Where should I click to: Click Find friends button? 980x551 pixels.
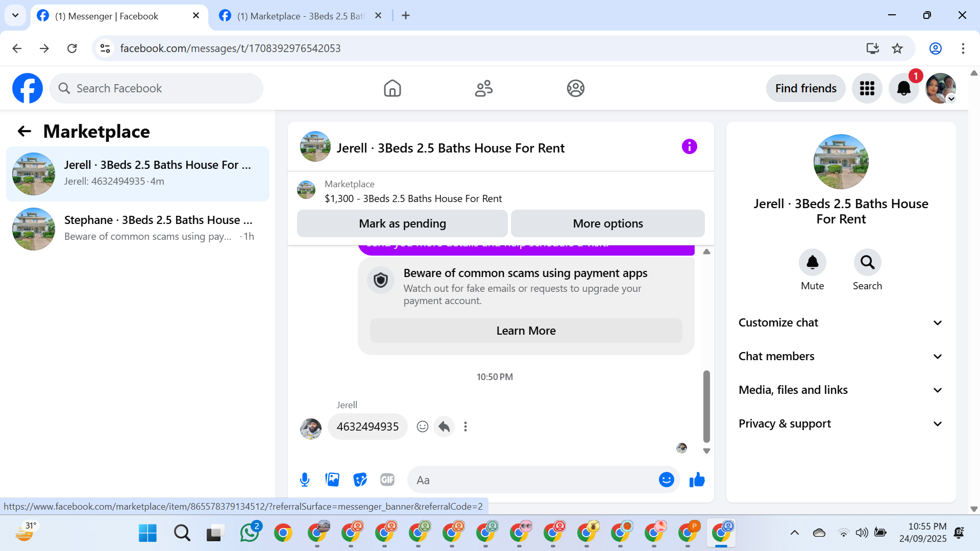[805, 88]
